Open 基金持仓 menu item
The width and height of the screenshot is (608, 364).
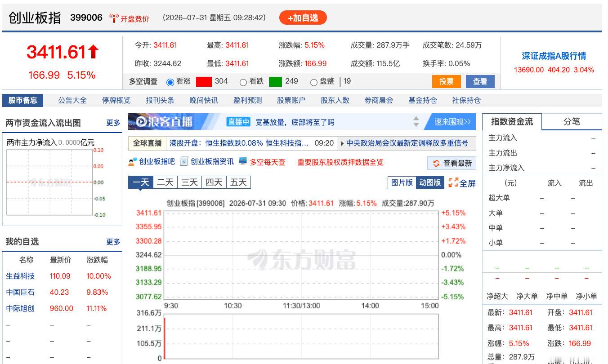coord(422,100)
